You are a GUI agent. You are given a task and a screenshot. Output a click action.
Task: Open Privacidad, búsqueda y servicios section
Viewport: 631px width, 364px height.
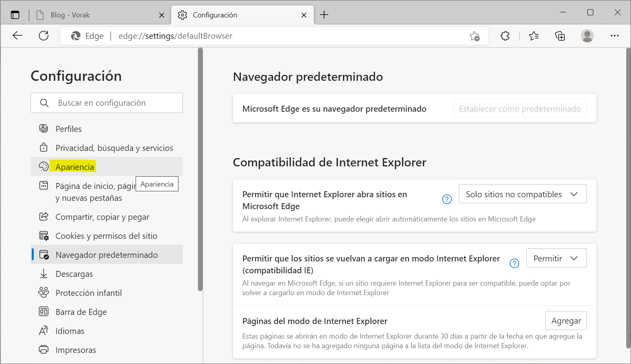[x=107, y=148]
